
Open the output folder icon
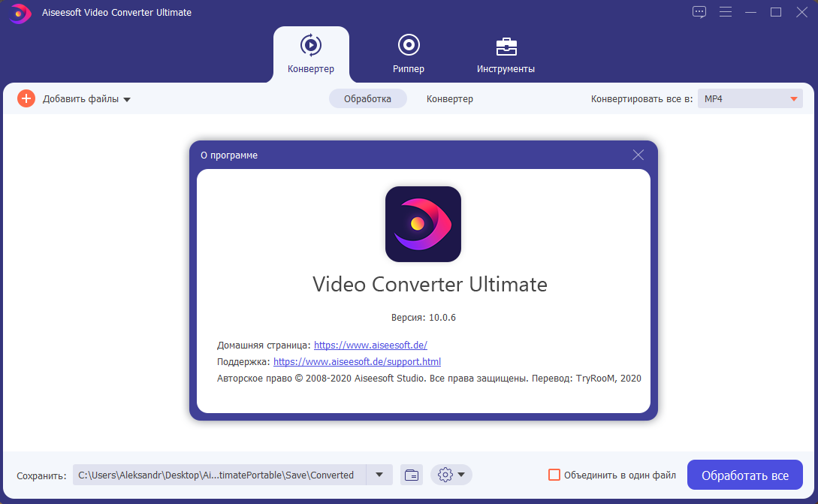tap(411, 475)
